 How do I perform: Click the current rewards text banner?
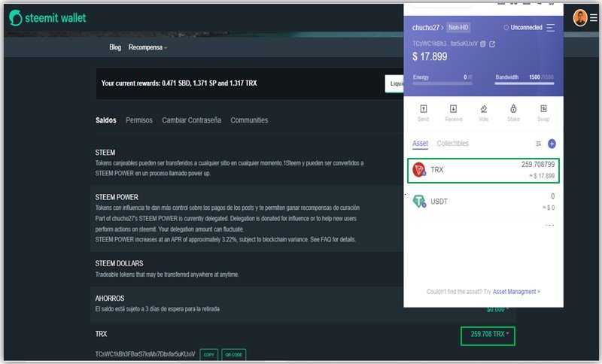pyautogui.click(x=179, y=83)
